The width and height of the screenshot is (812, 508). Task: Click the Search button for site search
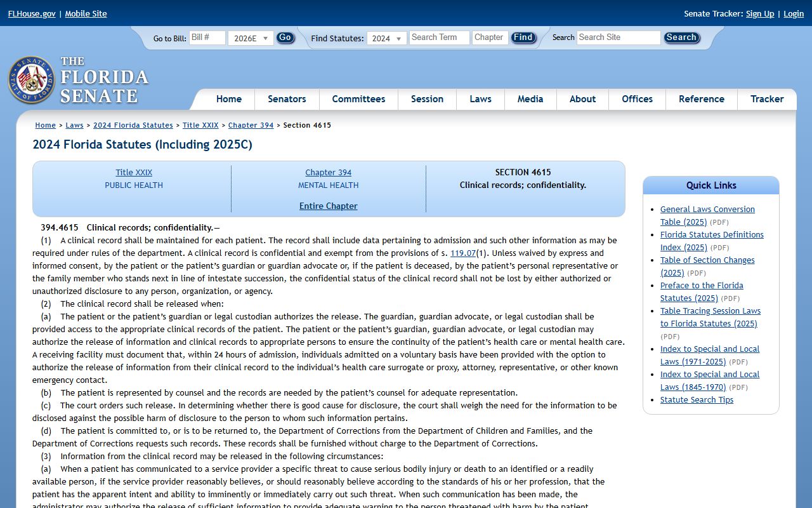[x=681, y=37]
